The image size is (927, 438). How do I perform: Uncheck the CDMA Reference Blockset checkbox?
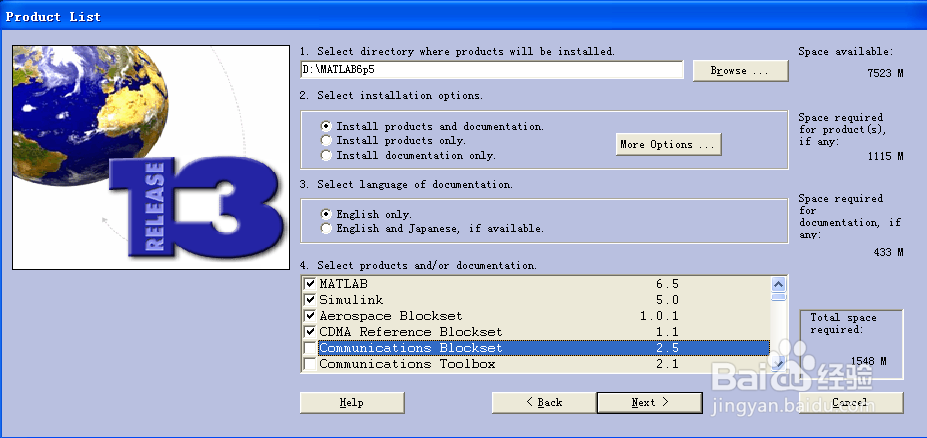309,332
